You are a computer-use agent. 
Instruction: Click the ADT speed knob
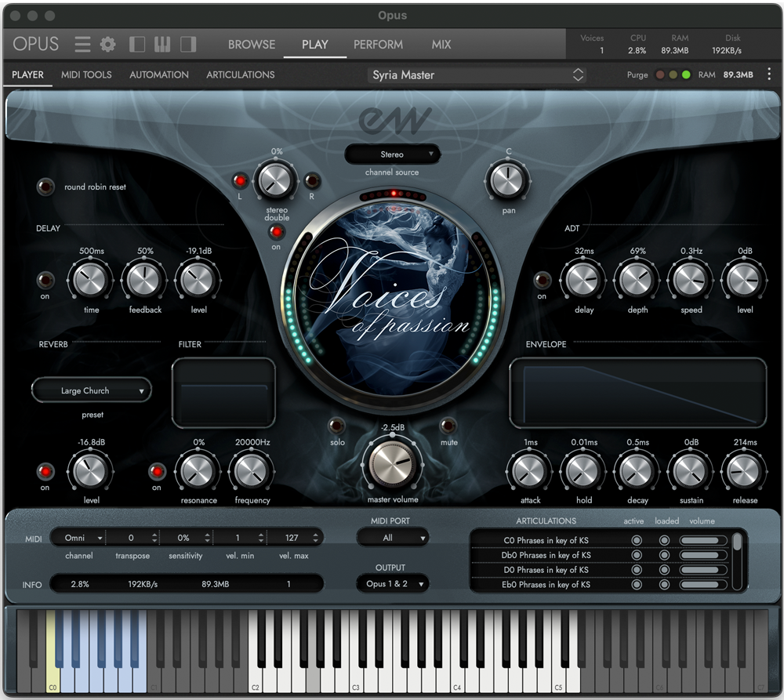(x=691, y=280)
